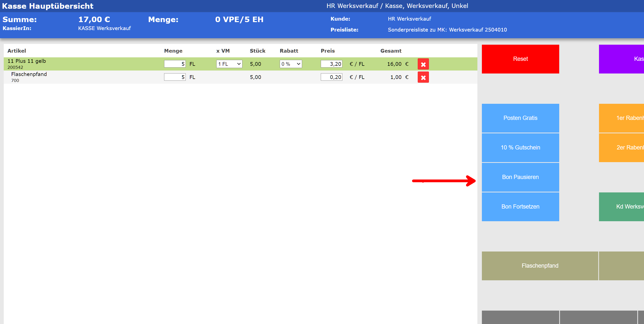Edit quantity field of 11 Plus 11 gelb
The height and width of the screenshot is (324, 644).
pos(175,64)
